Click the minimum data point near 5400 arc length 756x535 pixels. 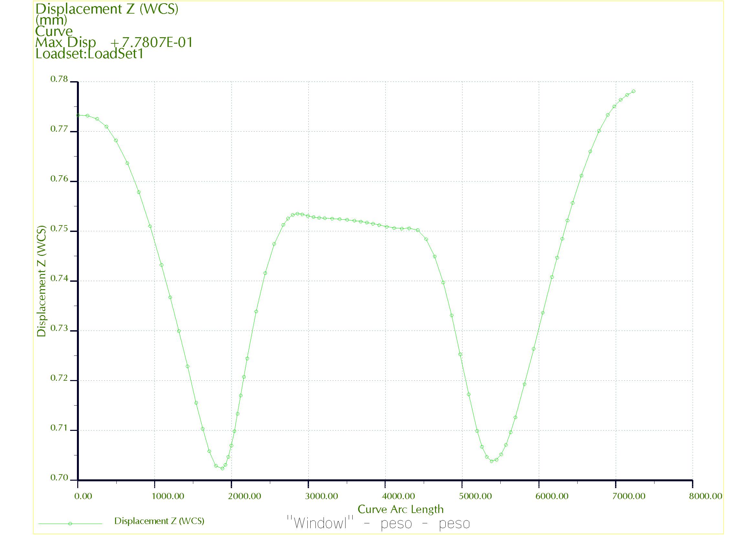491,461
